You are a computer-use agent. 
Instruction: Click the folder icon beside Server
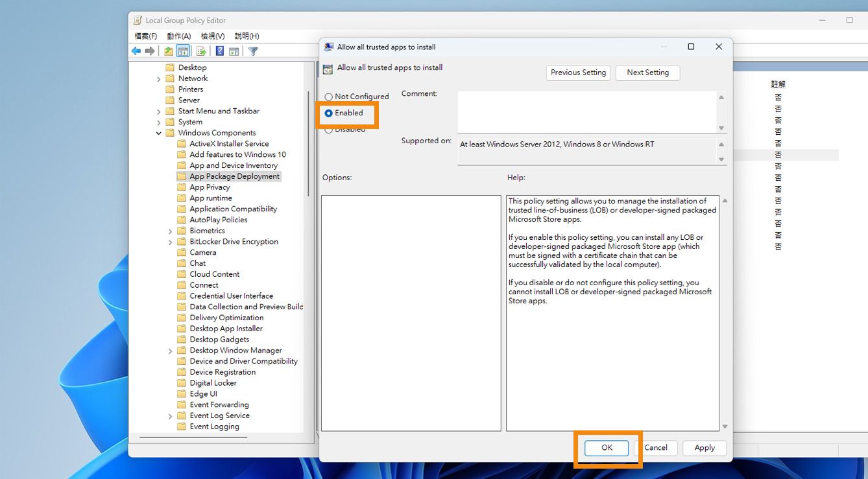coord(170,100)
